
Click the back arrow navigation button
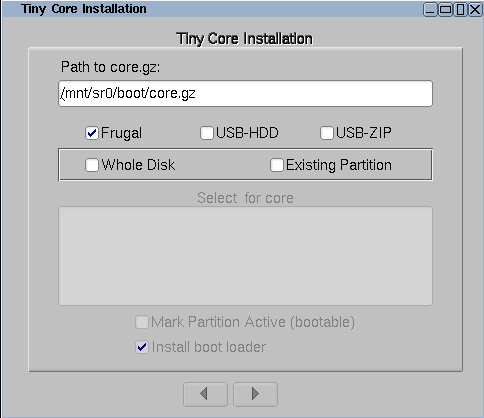coord(205,394)
